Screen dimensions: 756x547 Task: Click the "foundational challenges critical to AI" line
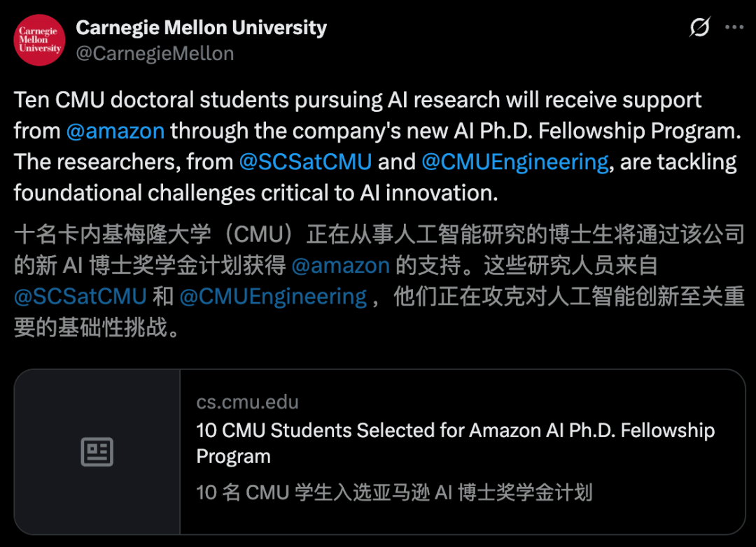click(x=255, y=193)
